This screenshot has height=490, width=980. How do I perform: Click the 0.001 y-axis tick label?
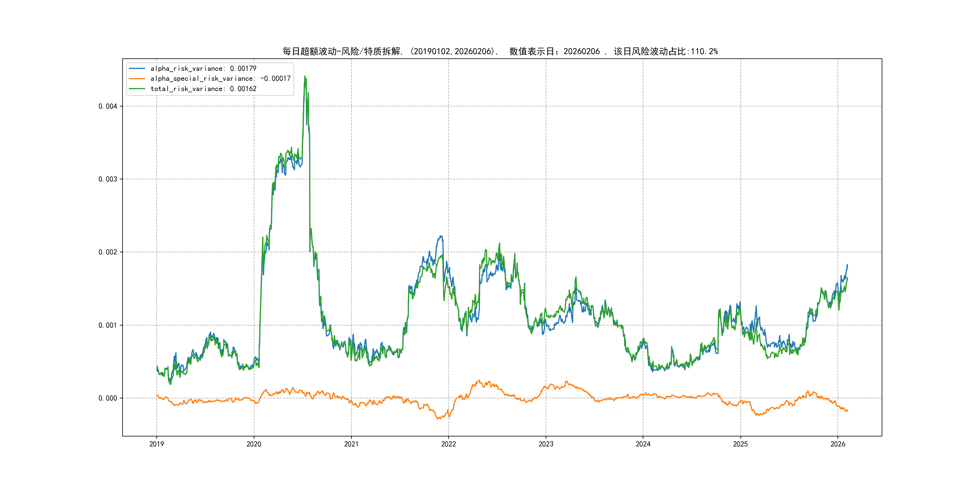108,325
